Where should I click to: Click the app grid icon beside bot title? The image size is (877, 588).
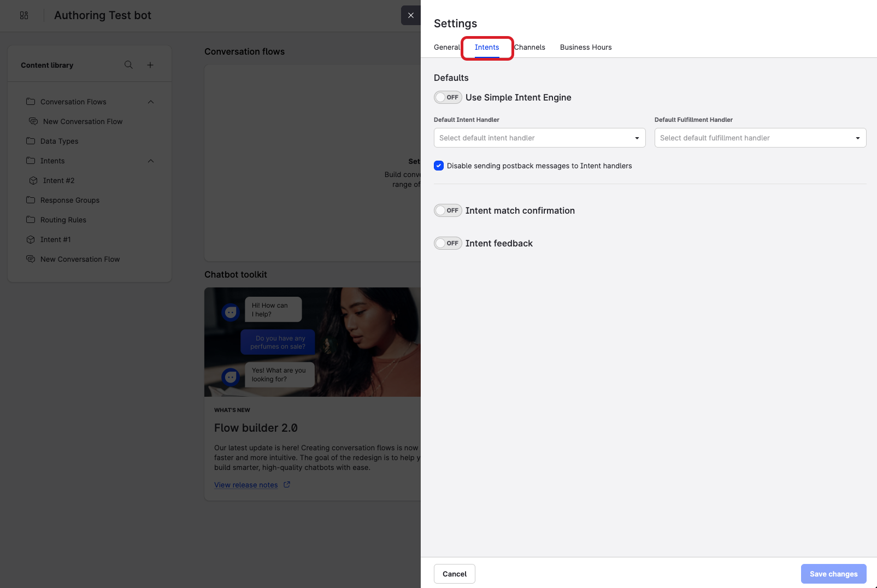click(24, 15)
